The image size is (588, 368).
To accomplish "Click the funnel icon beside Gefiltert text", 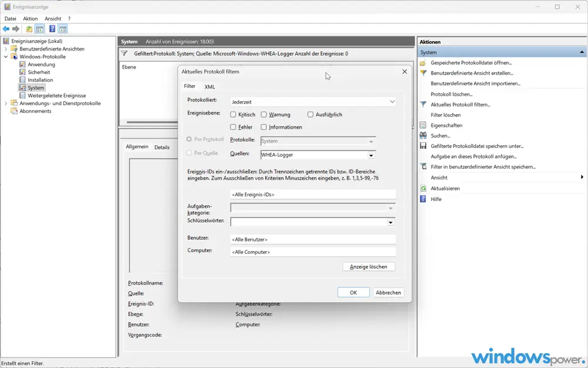I will (x=125, y=53).
